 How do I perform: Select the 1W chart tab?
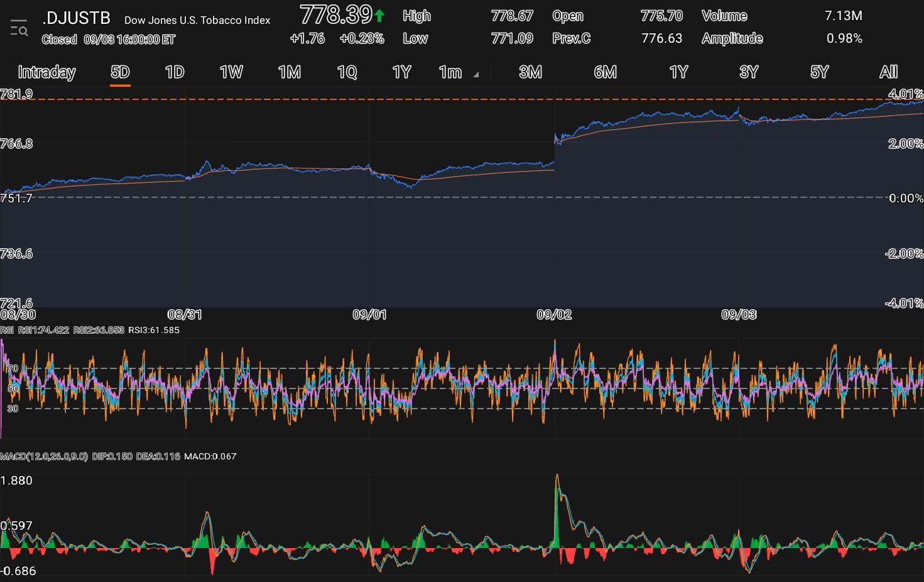[x=231, y=72]
